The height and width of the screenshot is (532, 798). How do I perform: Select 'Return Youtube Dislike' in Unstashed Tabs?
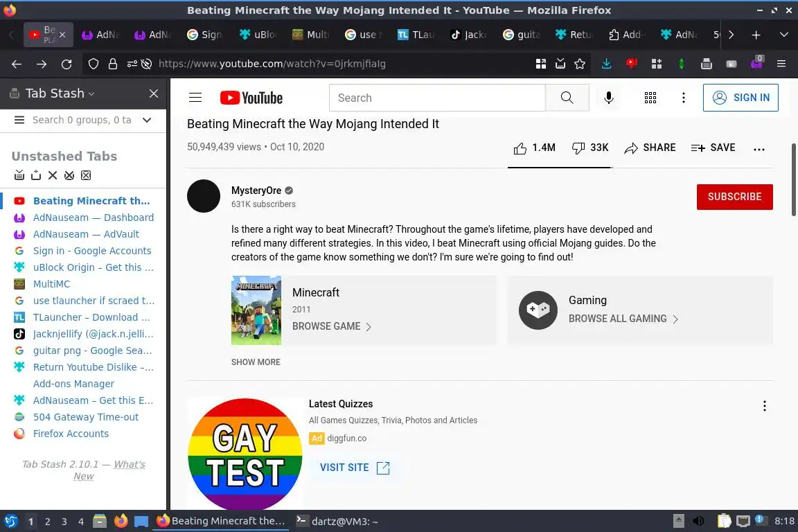coord(93,367)
